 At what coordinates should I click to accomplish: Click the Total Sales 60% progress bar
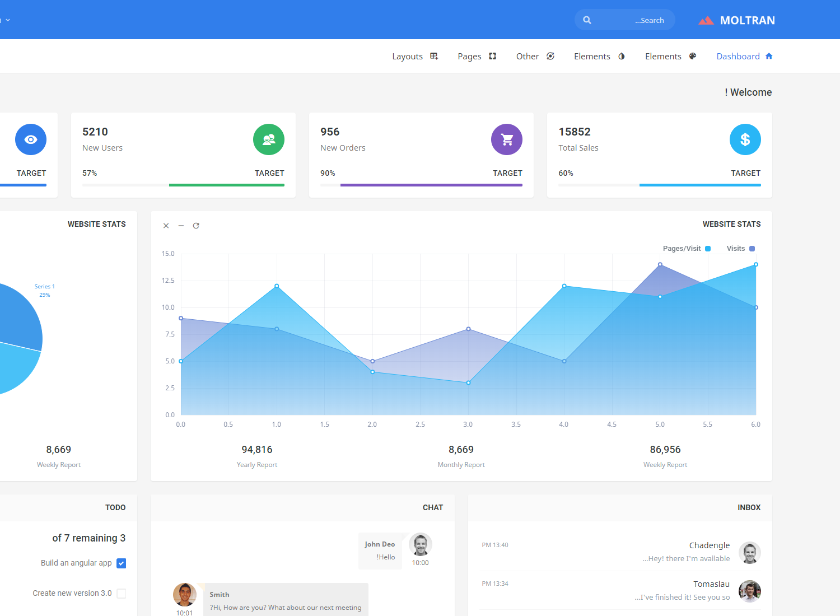[x=660, y=185]
